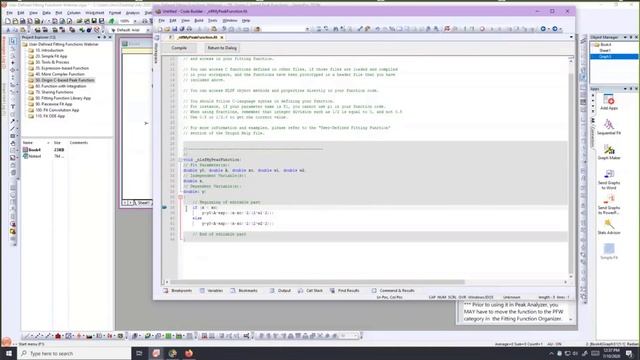Viewport: 640px width, 360px height.
Task: Open the Graph Maker app
Action: point(609,152)
